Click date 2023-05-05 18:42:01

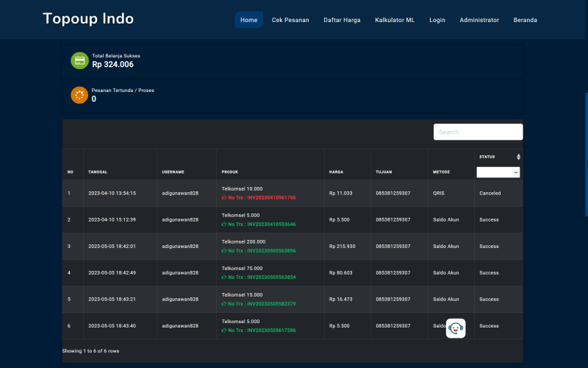(x=112, y=247)
